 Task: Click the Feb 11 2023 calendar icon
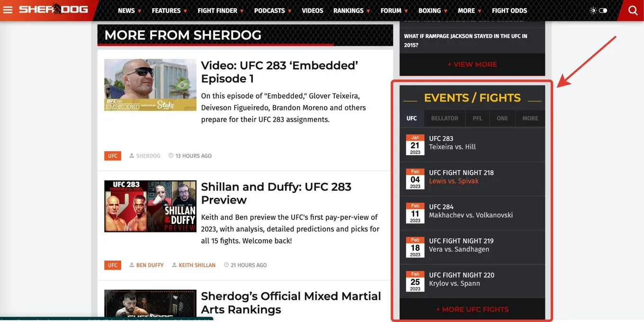415,213
